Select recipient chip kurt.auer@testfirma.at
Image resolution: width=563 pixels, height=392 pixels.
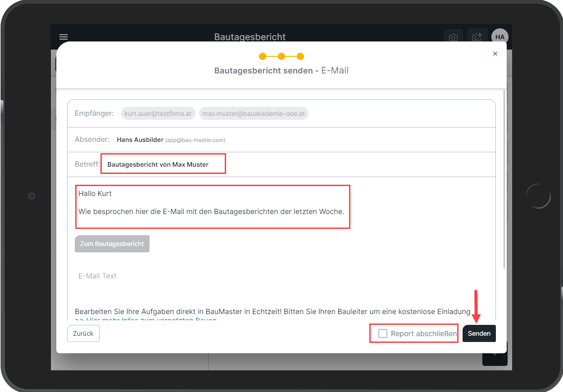coord(158,114)
